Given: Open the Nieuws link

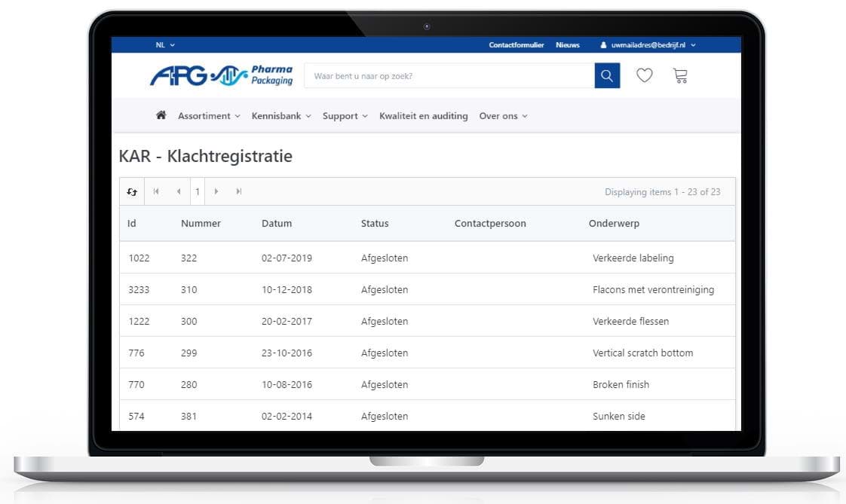Looking at the screenshot, I should tap(568, 45).
